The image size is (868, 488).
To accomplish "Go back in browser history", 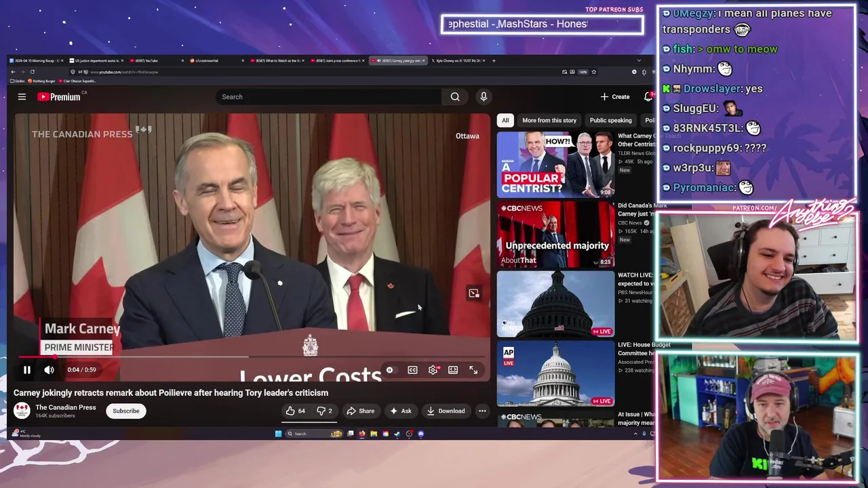I will pos(13,72).
